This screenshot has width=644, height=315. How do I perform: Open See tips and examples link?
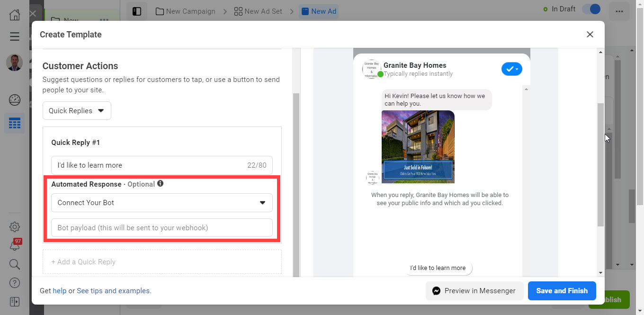(x=114, y=291)
